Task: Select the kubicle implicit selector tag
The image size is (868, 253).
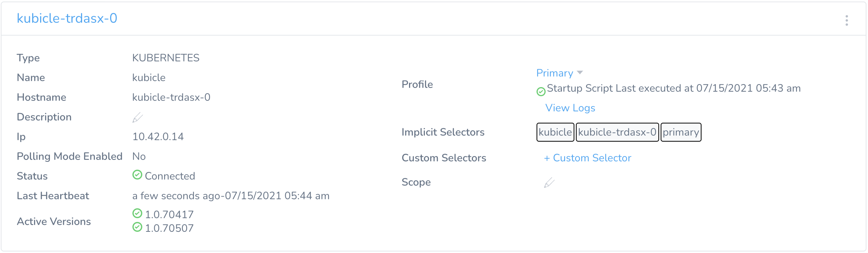Action: pyautogui.click(x=555, y=132)
